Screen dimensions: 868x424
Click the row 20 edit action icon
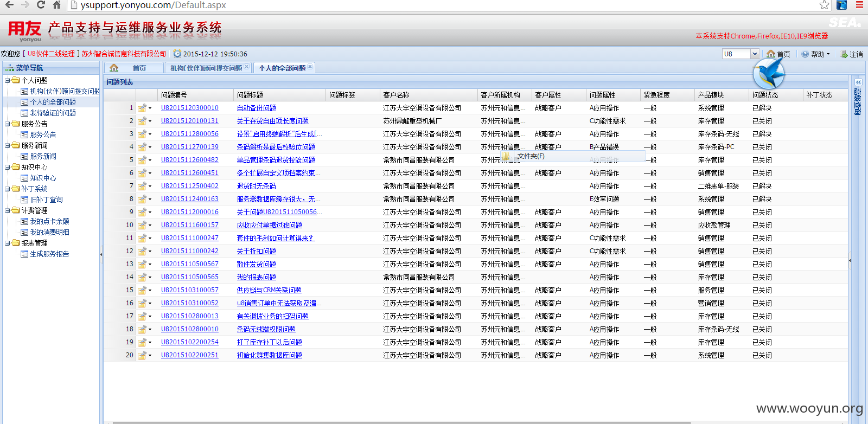click(x=142, y=355)
